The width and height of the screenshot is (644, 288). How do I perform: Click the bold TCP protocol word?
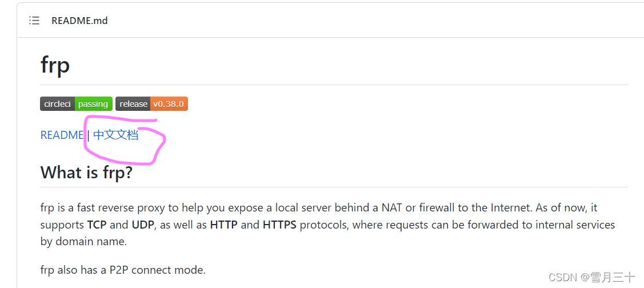tap(97, 225)
